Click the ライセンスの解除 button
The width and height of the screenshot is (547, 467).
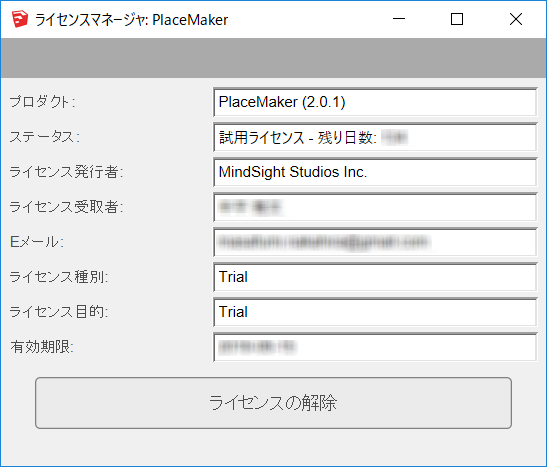[x=274, y=403]
